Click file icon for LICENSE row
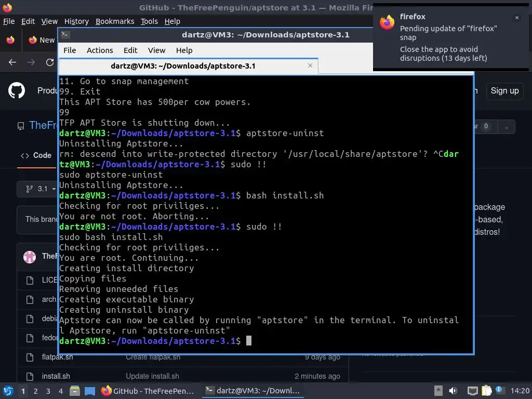The height and width of the screenshot is (399, 532). (x=30, y=280)
